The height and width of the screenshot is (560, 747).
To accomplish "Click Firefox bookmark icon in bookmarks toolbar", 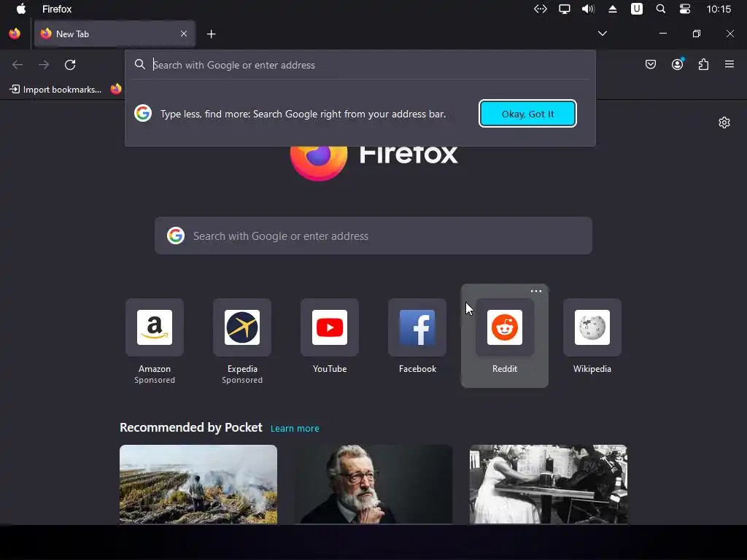I will click(x=116, y=89).
